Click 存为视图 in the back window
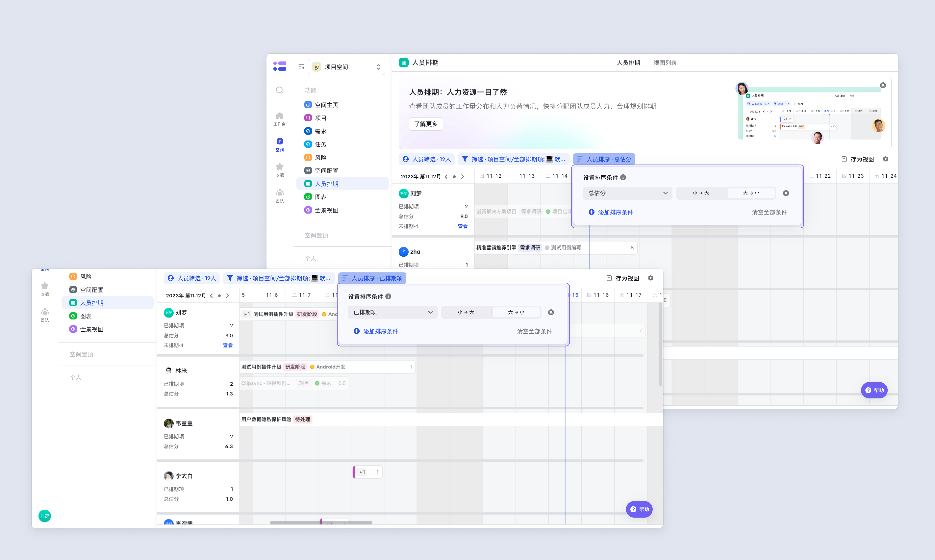 pyautogui.click(x=858, y=159)
